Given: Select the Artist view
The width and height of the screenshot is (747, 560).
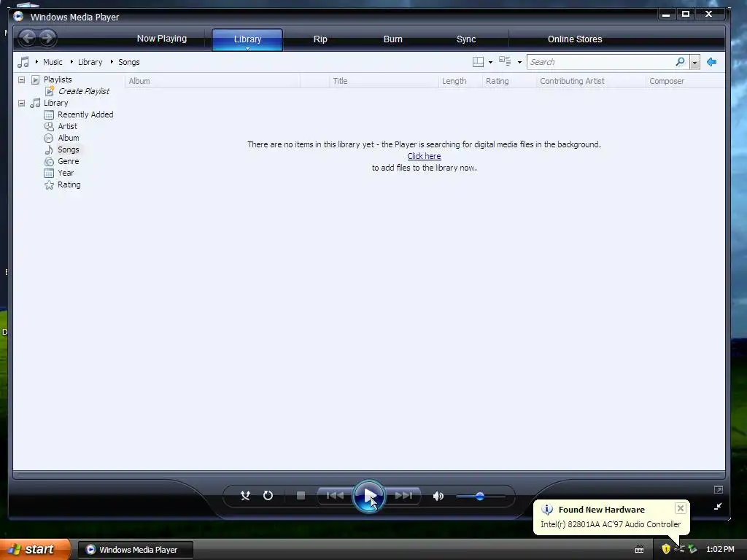Looking at the screenshot, I should click(x=67, y=126).
